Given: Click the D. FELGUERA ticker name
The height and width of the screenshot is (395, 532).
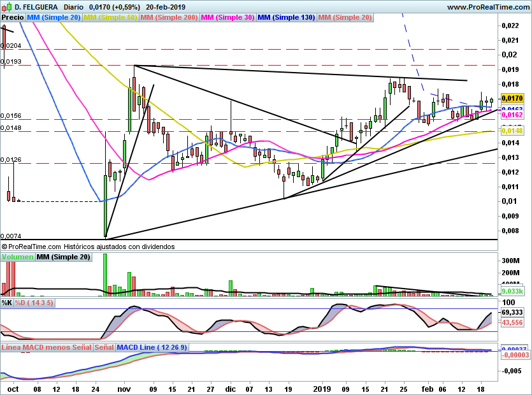Looking at the screenshot, I should pyautogui.click(x=36, y=7).
